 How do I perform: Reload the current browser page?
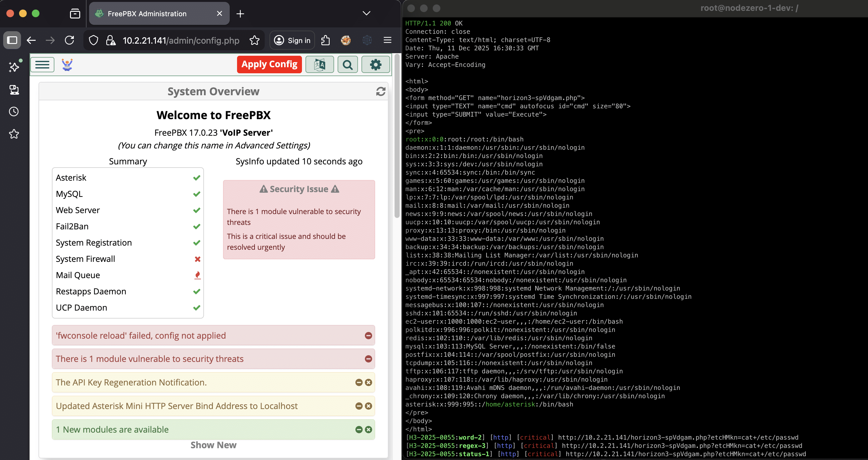coord(69,40)
